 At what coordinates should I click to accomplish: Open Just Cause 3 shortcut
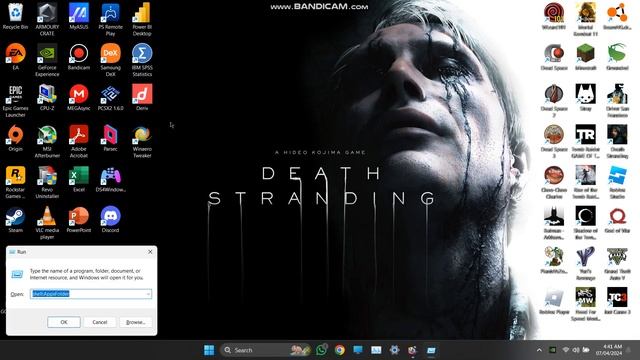[x=617, y=301]
